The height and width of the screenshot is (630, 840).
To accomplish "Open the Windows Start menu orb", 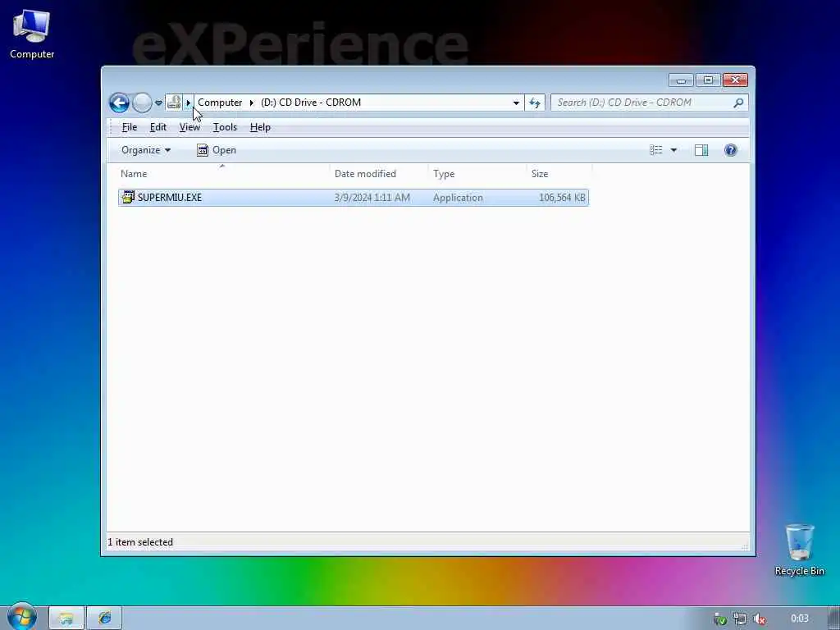I will (22, 617).
